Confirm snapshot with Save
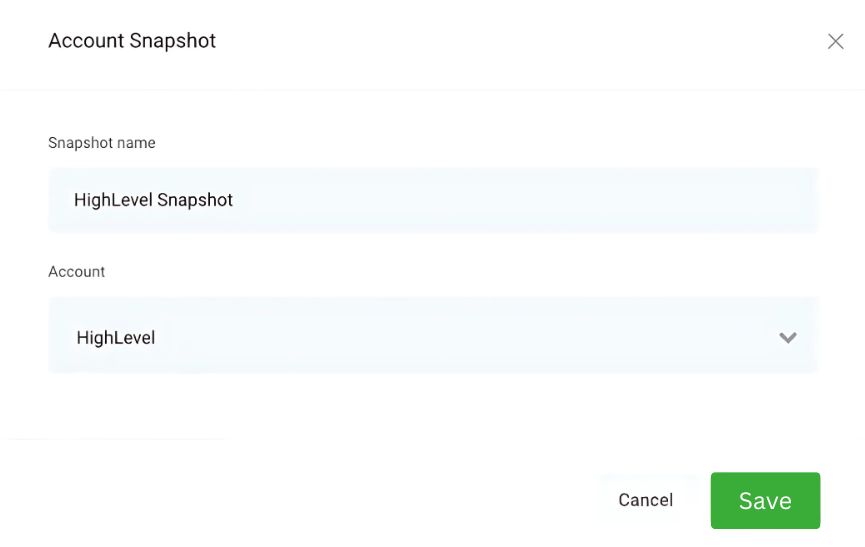865x547 pixels. [765, 500]
